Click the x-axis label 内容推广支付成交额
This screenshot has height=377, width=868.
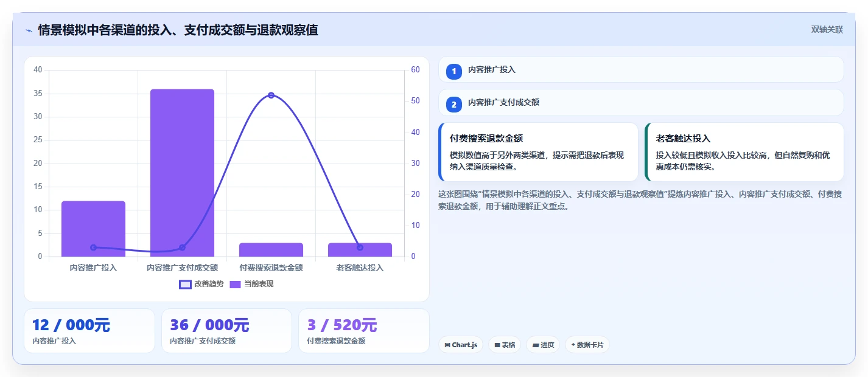pyautogui.click(x=182, y=268)
